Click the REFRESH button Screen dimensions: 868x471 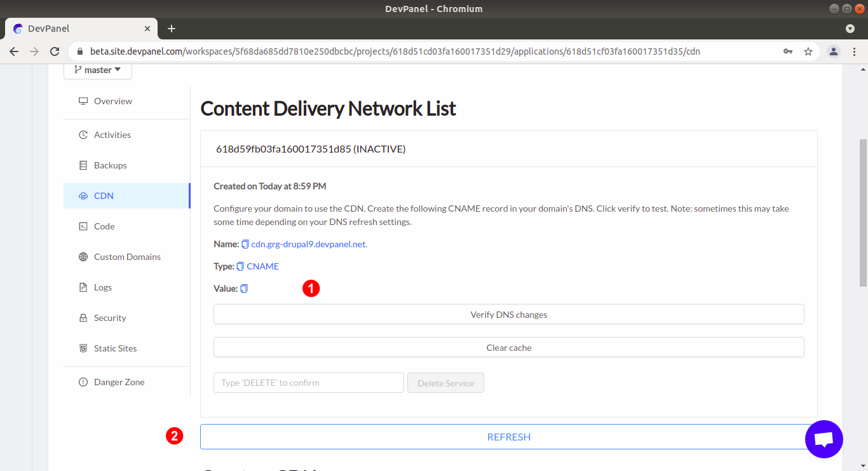point(508,437)
